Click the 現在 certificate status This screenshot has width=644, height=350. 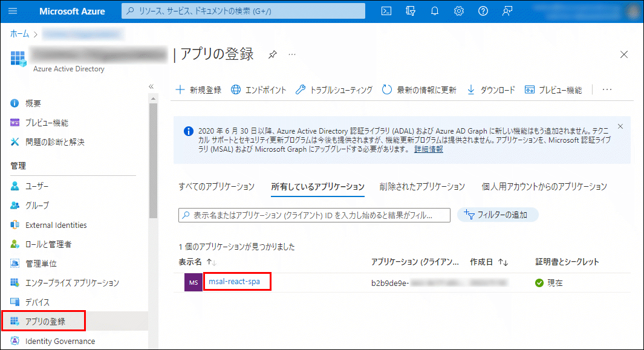[549, 283]
